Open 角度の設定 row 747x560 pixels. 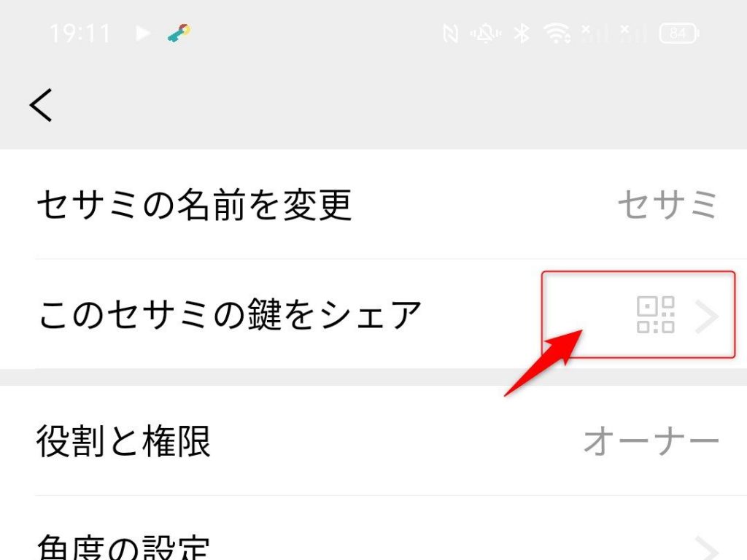click(373, 528)
